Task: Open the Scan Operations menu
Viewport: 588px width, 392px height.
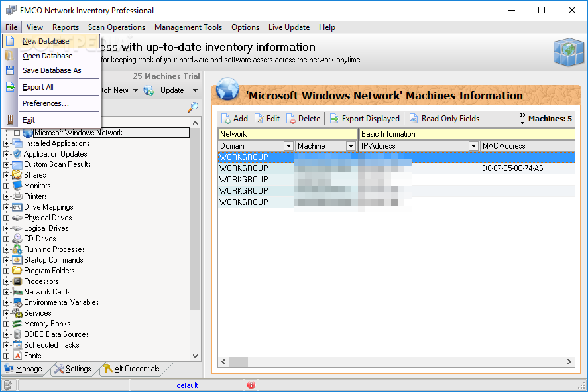Action: click(x=117, y=27)
